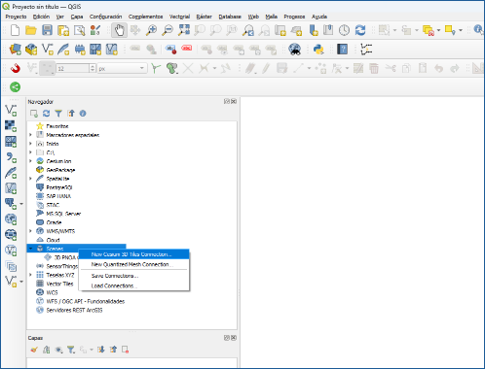The image size is (485, 369).
Task: Toggle topological editing icon in snapping toolbar
Action: [155, 68]
